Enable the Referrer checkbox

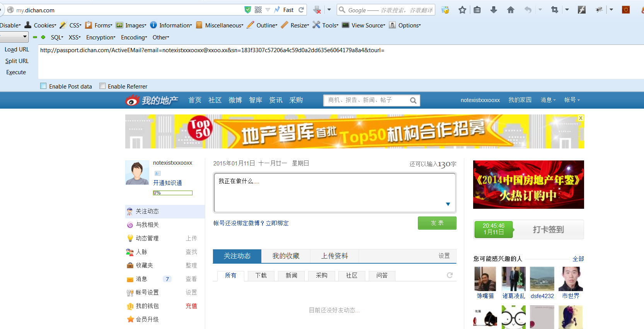click(102, 86)
